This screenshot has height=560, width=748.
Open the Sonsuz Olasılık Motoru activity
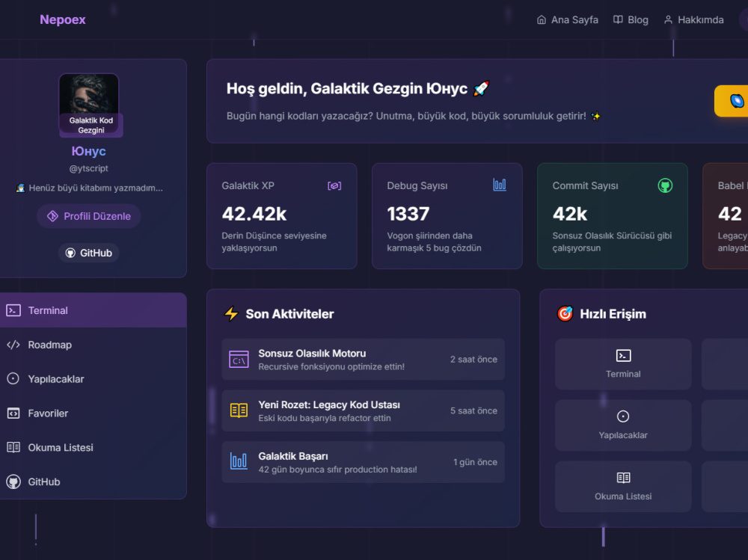[363, 359]
